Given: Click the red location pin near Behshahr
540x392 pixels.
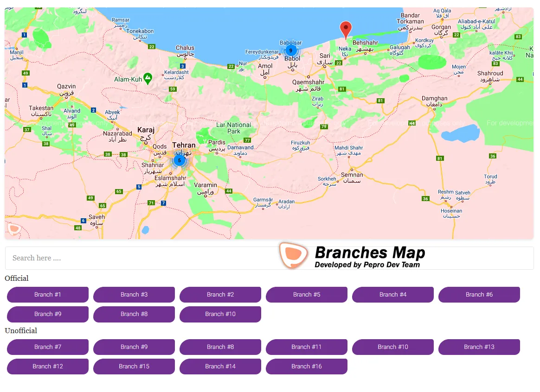Looking at the screenshot, I should pyautogui.click(x=346, y=30).
